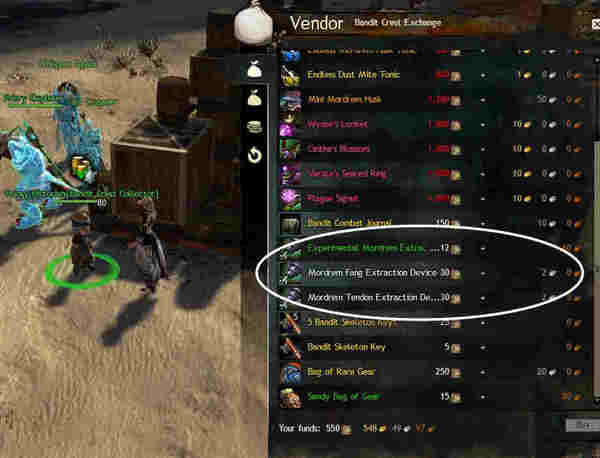Click the Bag of Rare Gear icon
Image resolution: width=600 pixels, height=458 pixels.
click(x=291, y=372)
